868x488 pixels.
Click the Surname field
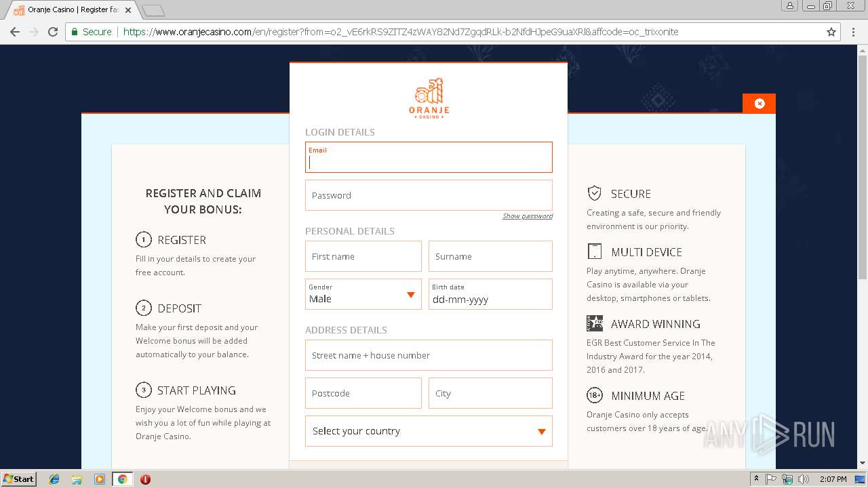tap(490, 256)
